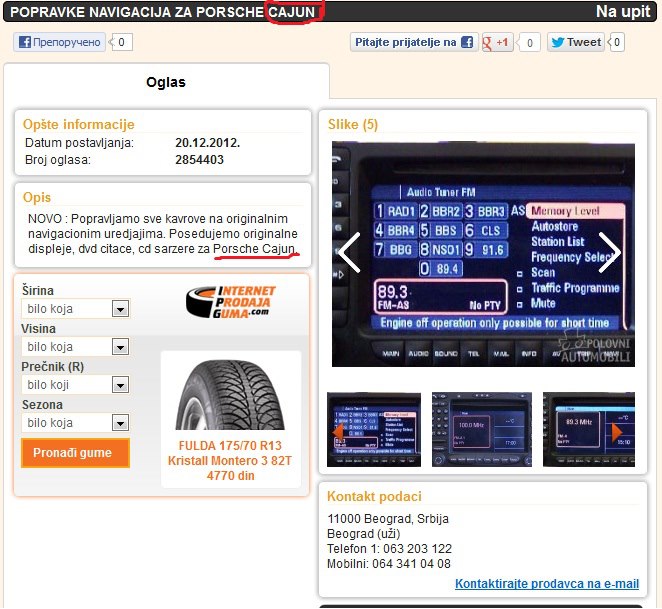Select first thumbnail with tuner preset list

(374, 430)
